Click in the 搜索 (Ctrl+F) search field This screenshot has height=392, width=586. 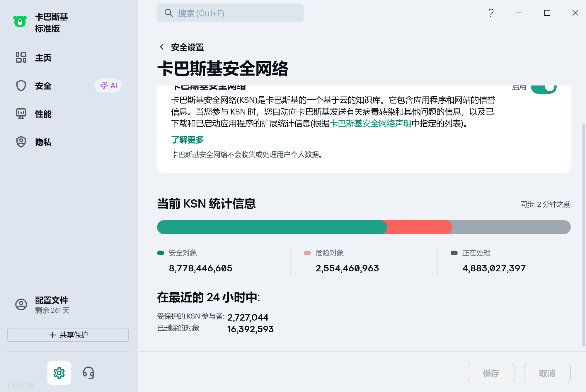coord(230,13)
